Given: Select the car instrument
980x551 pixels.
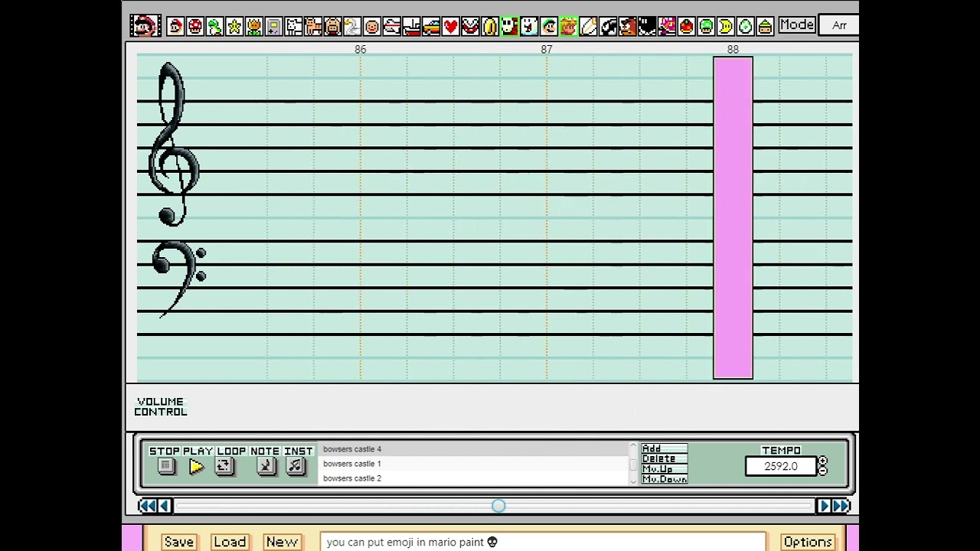Looking at the screenshot, I should coord(431,27).
